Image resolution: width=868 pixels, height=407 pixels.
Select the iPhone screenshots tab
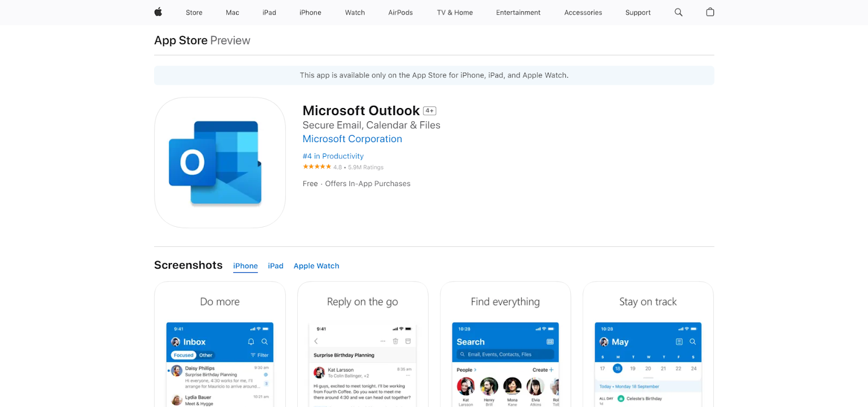tap(245, 266)
